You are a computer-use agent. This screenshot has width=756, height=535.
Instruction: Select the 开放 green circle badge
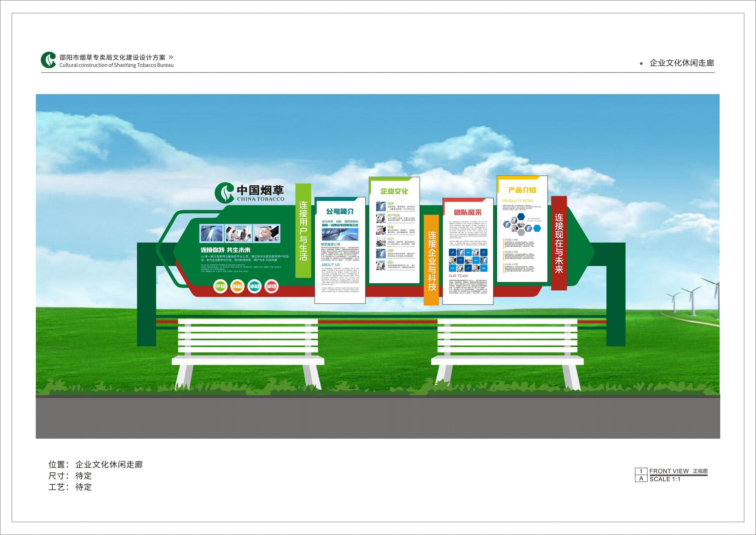pos(220,286)
